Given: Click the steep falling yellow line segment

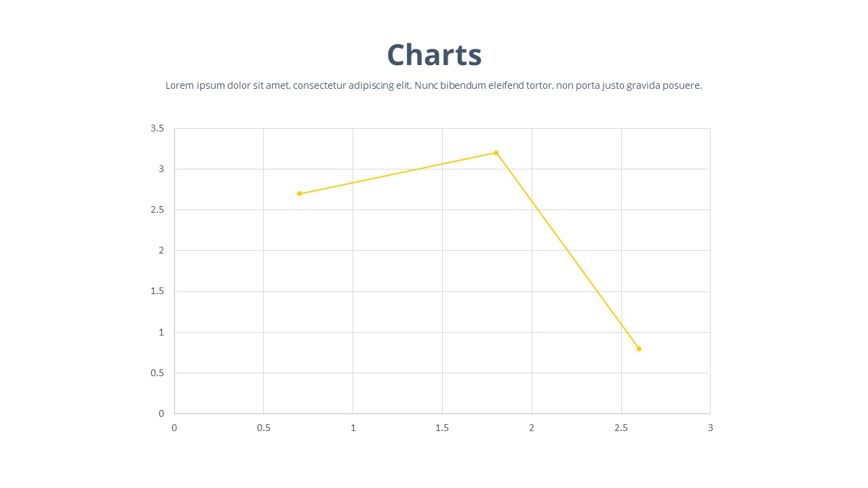Looking at the screenshot, I should point(567,250).
